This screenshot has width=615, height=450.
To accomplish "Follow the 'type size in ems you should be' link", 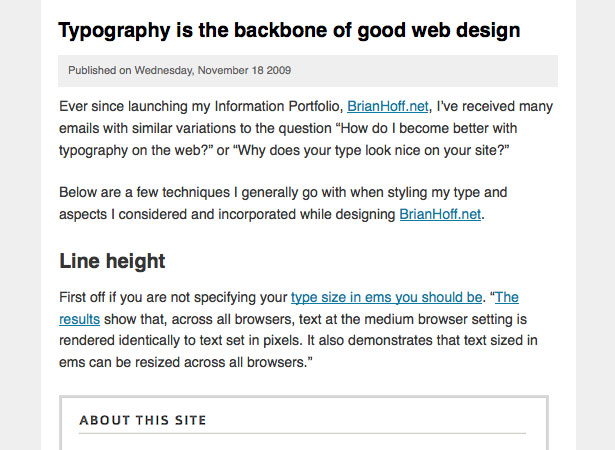I will click(386, 297).
